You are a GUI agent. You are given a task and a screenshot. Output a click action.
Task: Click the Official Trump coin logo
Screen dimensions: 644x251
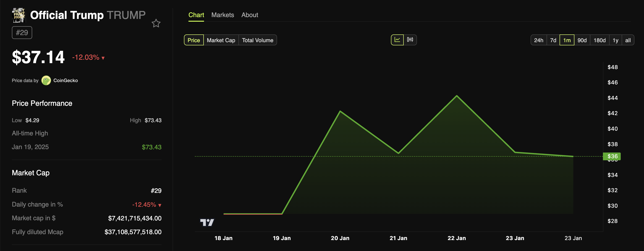pyautogui.click(x=19, y=15)
